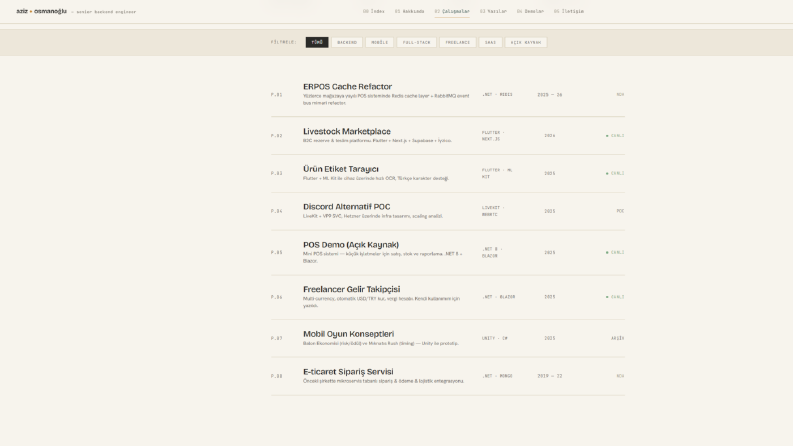Click the '.NET 8 · BLAZOR' tech label

click(x=492, y=252)
